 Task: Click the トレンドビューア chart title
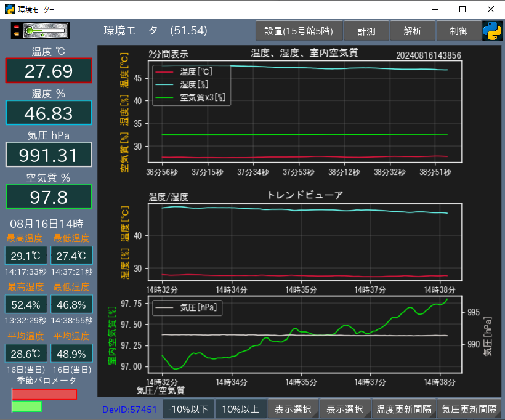pos(305,195)
